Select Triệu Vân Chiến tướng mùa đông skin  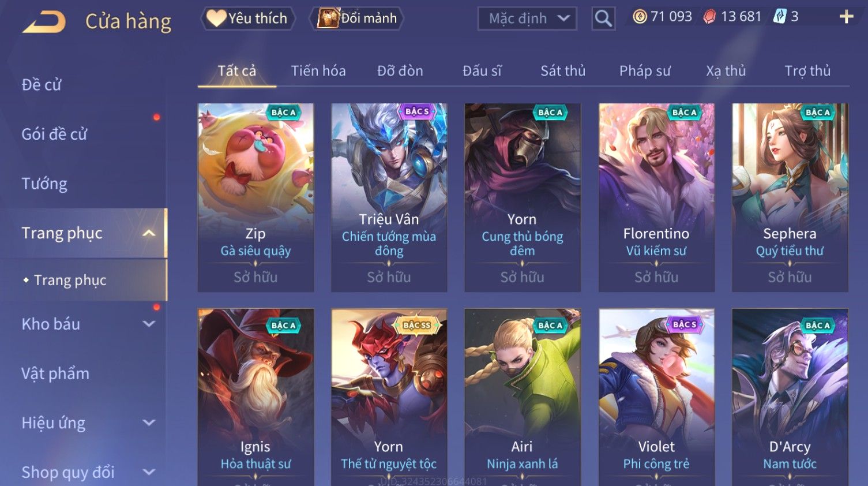coord(389,197)
